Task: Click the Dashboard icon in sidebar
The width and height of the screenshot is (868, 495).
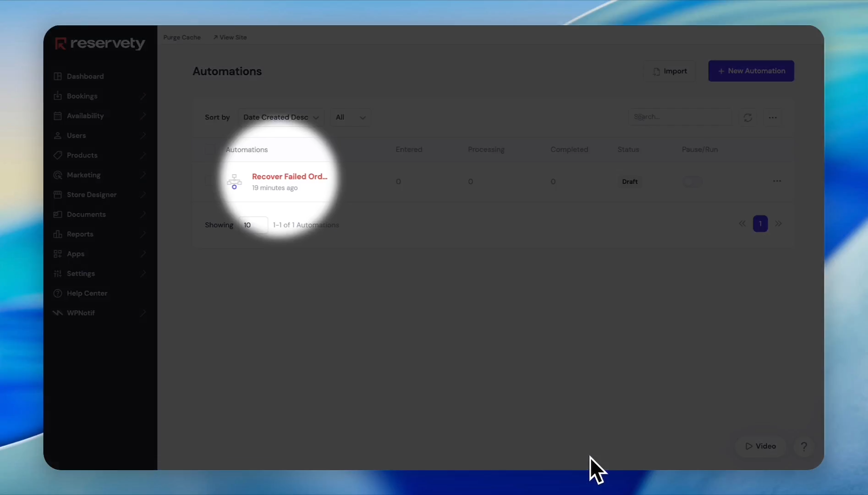Action: coord(57,76)
